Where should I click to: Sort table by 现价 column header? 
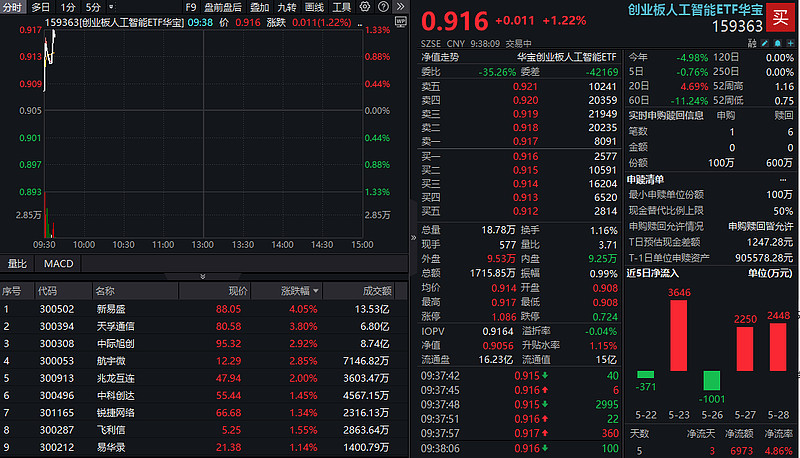pyautogui.click(x=238, y=291)
